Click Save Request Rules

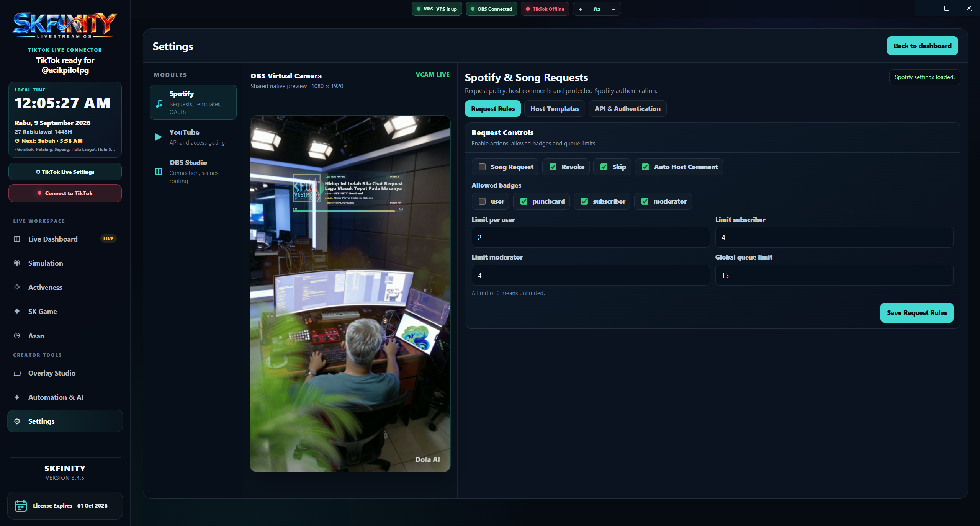[x=917, y=313]
